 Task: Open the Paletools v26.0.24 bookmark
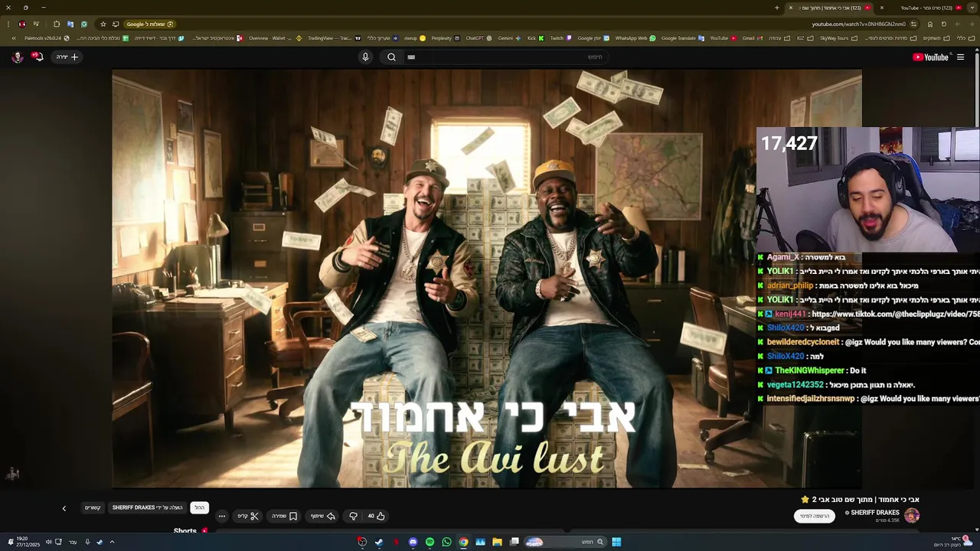pos(47,37)
